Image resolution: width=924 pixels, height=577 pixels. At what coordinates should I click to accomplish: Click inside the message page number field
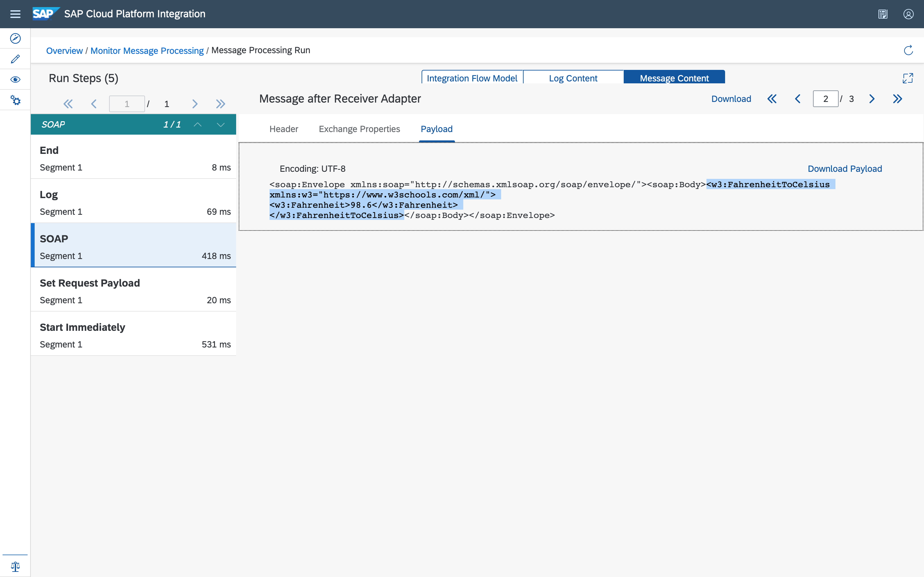pyautogui.click(x=826, y=98)
